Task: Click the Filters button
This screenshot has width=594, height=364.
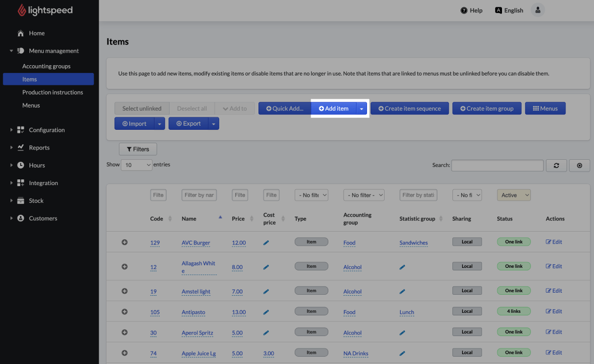Action: tap(138, 149)
